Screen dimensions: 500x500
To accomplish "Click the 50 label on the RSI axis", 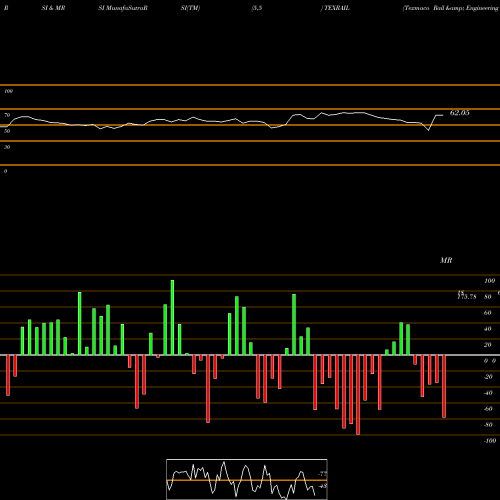I will point(7,131).
